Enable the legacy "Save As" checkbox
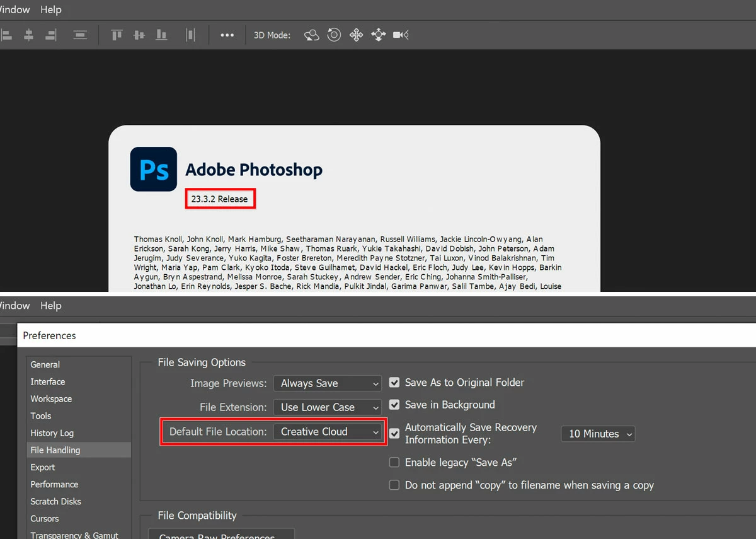The image size is (756, 539). pyautogui.click(x=394, y=462)
